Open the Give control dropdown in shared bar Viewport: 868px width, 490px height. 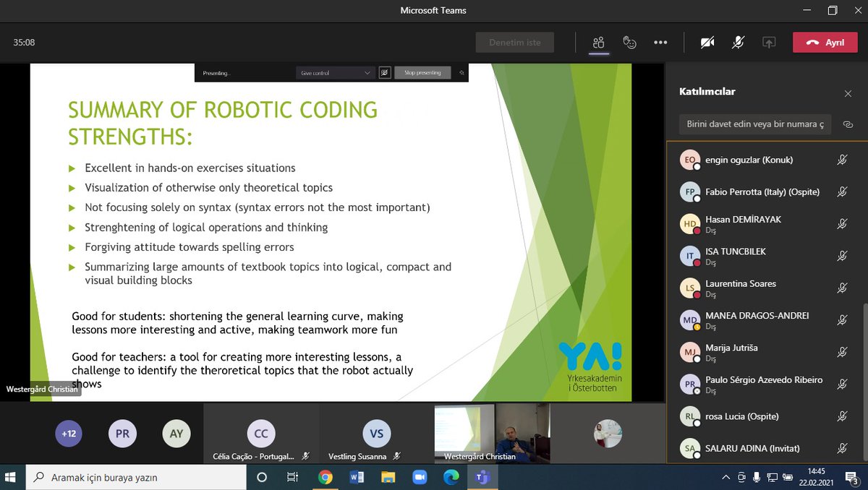tap(336, 73)
